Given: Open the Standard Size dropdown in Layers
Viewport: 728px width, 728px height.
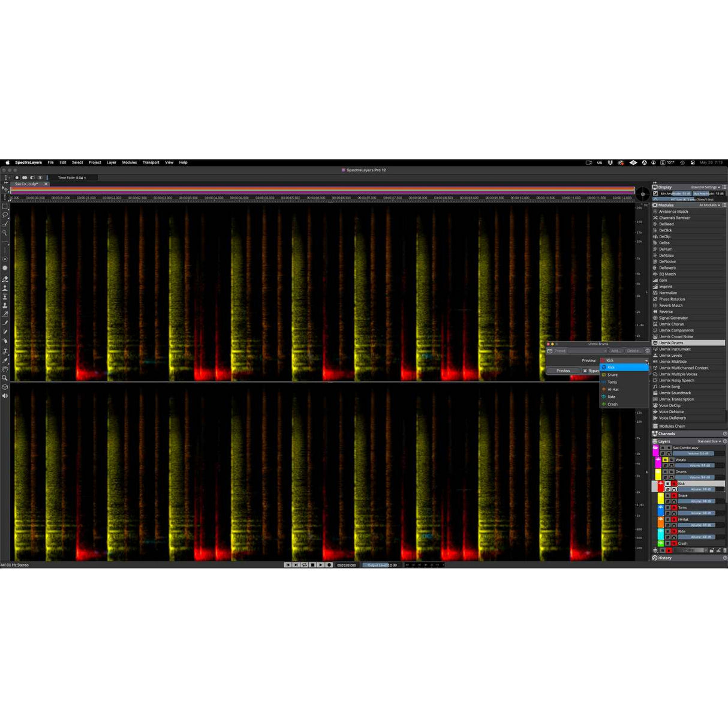Looking at the screenshot, I should tap(708, 441).
